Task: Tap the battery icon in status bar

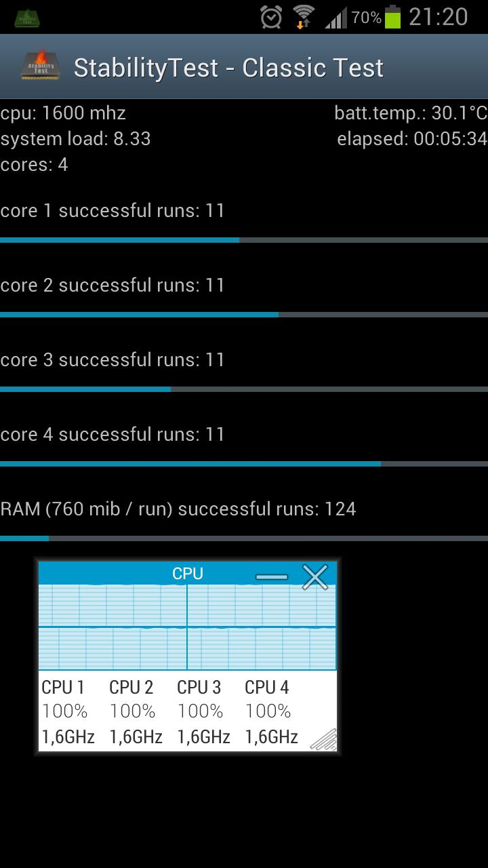Action: [x=392, y=17]
